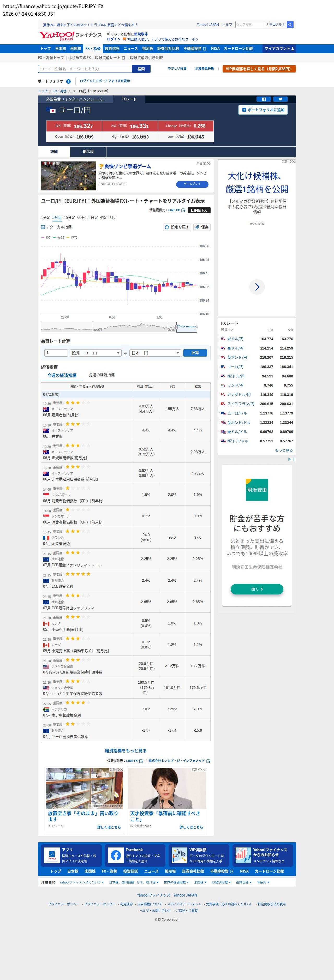Open the 日本 円 currency dropdown

click(x=155, y=353)
